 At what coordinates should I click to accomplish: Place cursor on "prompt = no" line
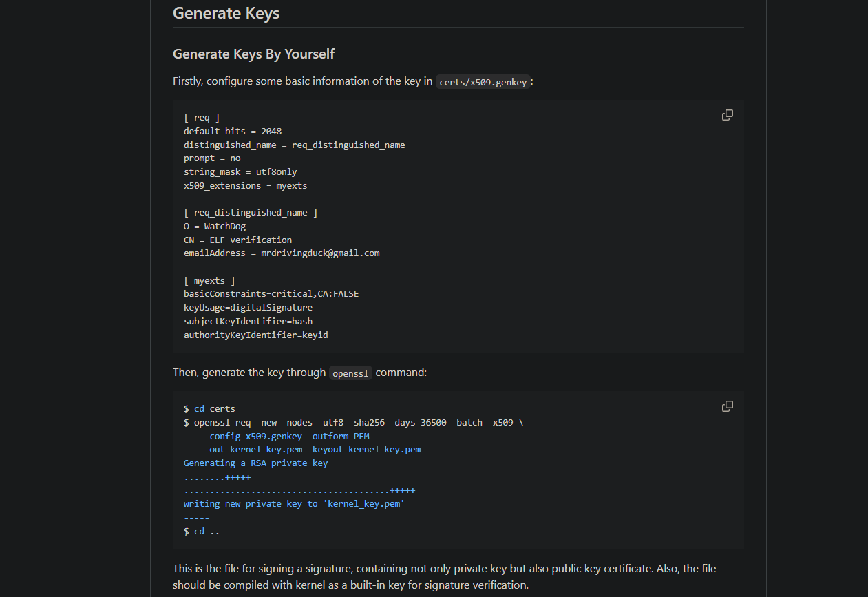[212, 158]
